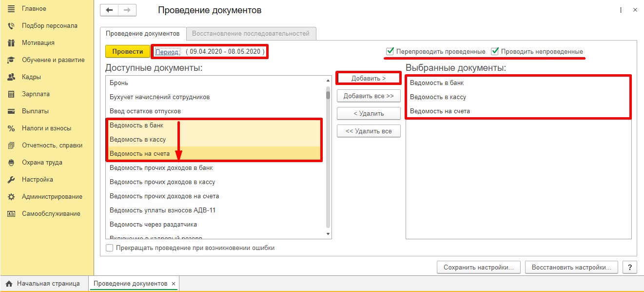This screenshot has height=292, width=644.
Task: Click scroll-down arrow of available documents list
Action: click(x=328, y=234)
